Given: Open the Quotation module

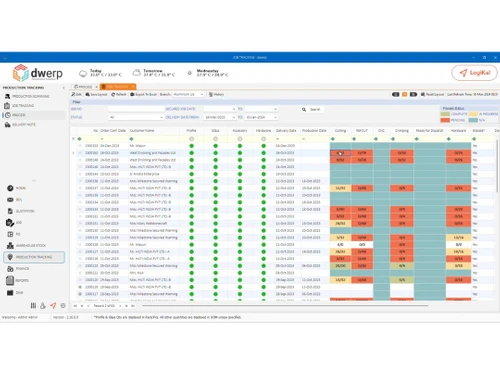Looking at the screenshot, I should coord(21,211).
